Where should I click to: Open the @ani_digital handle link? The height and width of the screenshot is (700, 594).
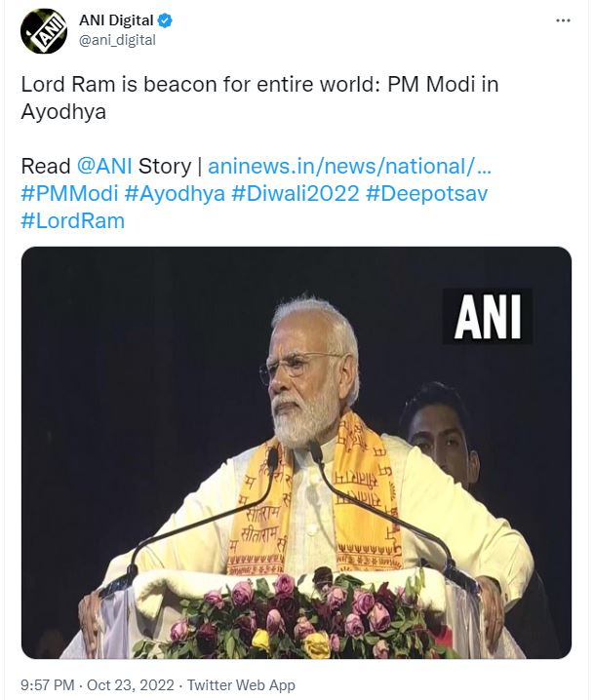pos(116,40)
